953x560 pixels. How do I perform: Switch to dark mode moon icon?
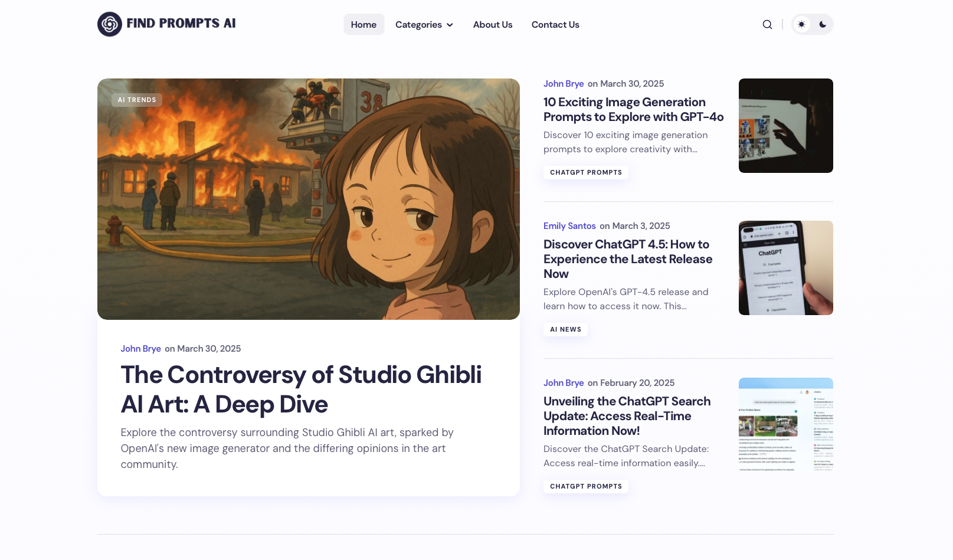[x=823, y=24]
